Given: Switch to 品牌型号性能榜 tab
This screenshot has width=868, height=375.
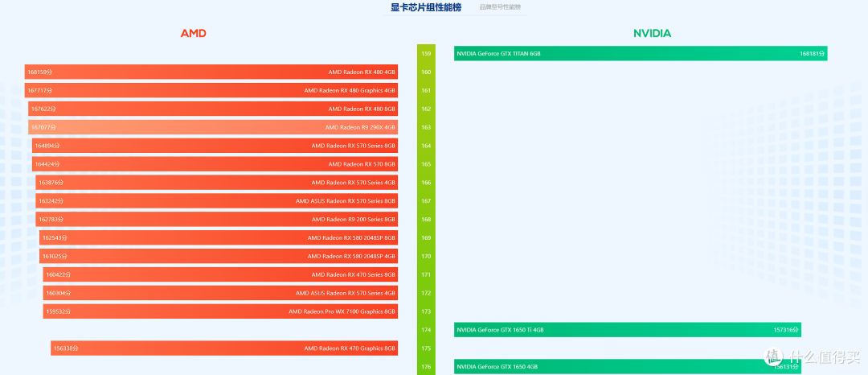Looking at the screenshot, I should (x=500, y=7).
